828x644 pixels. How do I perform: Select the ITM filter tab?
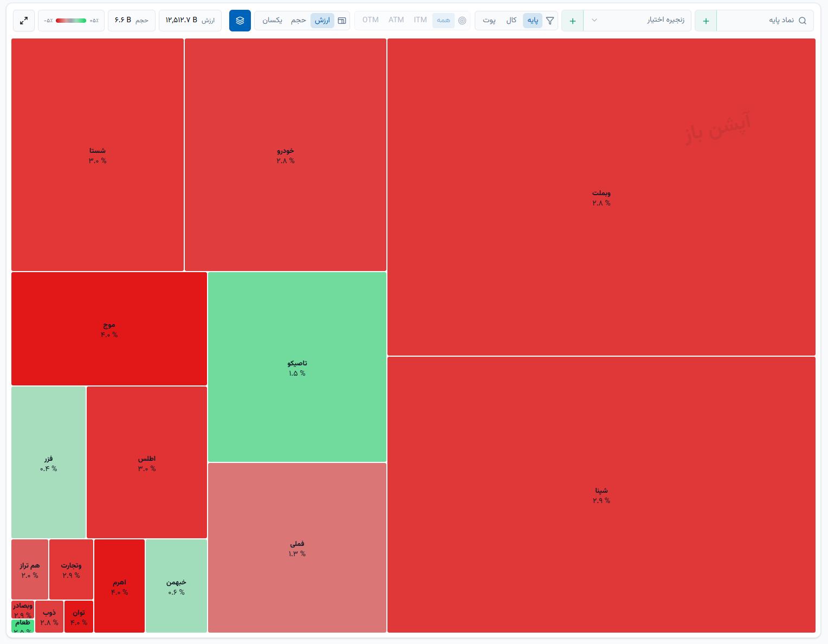tap(421, 20)
